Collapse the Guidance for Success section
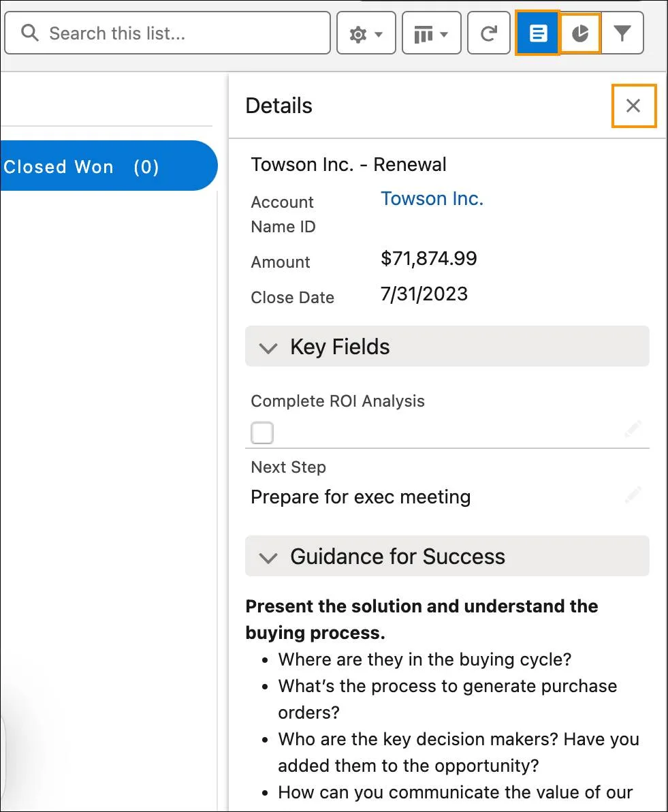Viewport: 668px width, 812px height. point(269,557)
